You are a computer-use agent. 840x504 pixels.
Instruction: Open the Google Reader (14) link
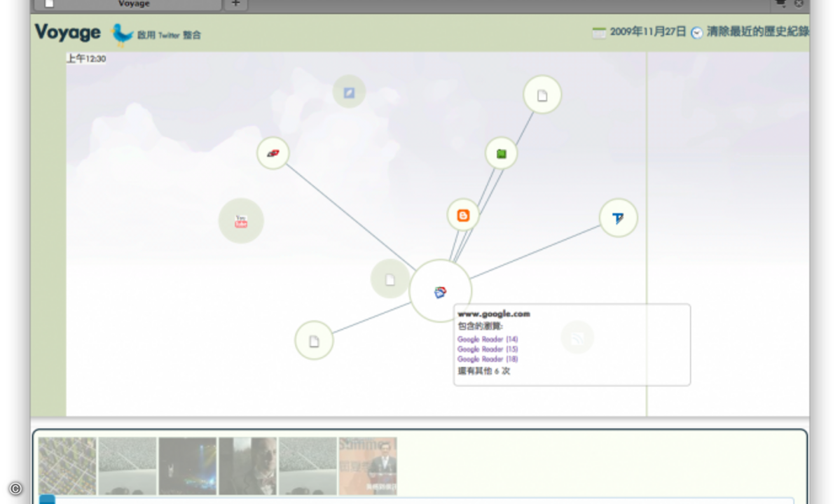(x=488, y=339)
